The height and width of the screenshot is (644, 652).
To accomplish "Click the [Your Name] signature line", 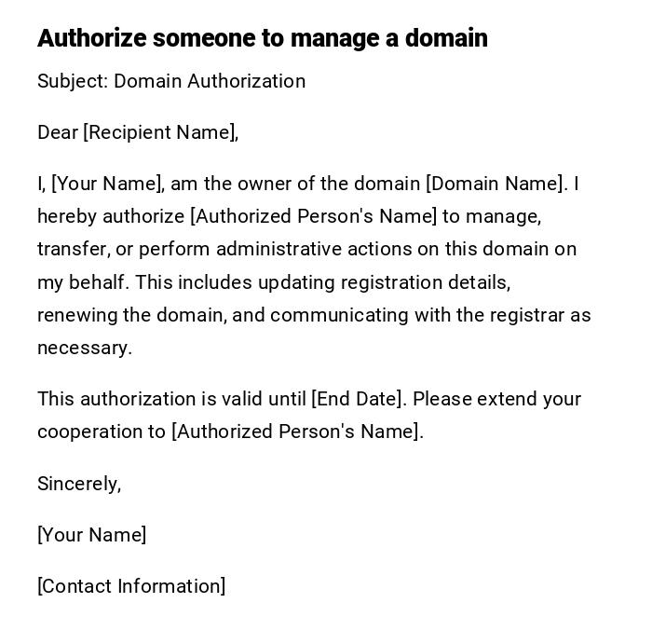I will coord(91,535).
